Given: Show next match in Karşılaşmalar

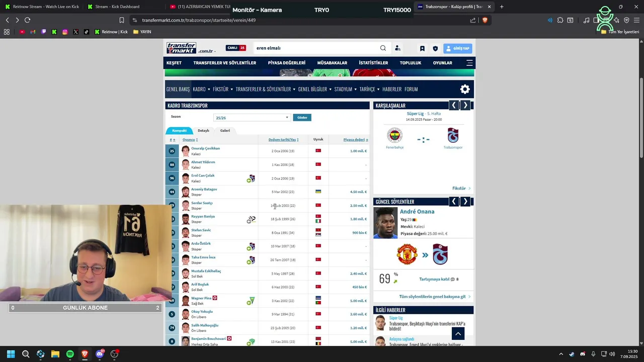Looking at the screenshot, I should pos(465,105).
